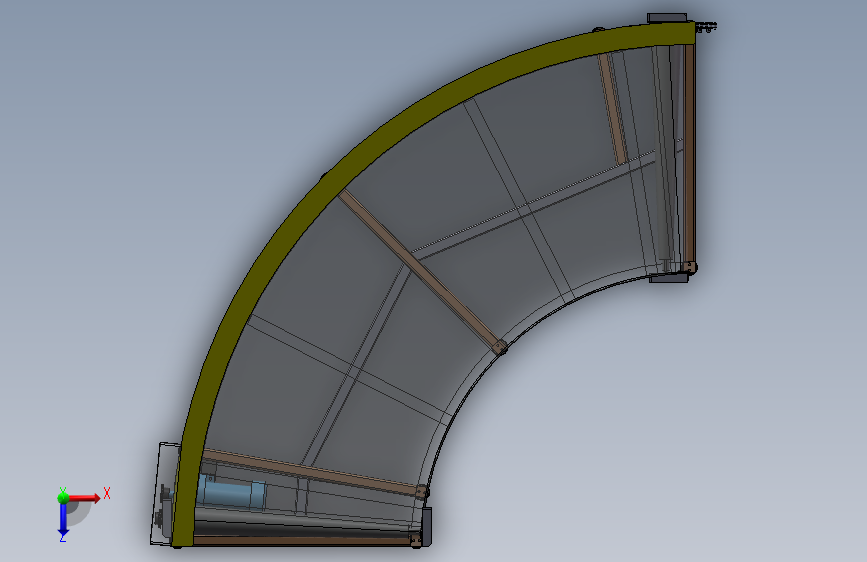Click the red X axis arrow of the triad
This screenshot has height=562, width=867.
point(84,498)
